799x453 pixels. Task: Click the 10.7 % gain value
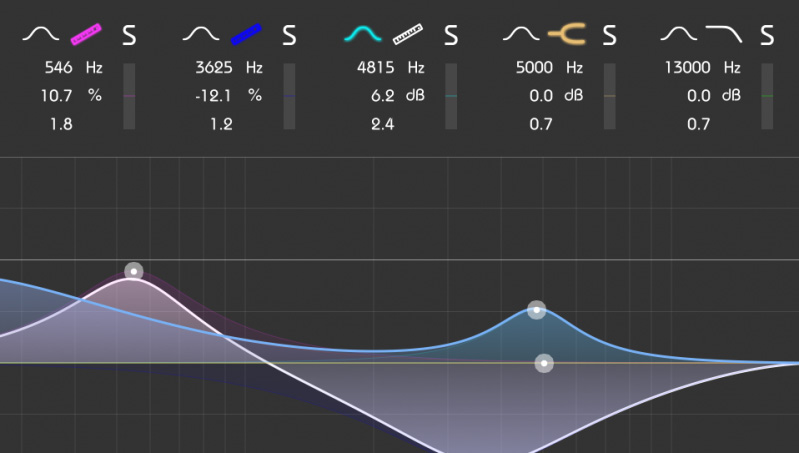point(56,96)
